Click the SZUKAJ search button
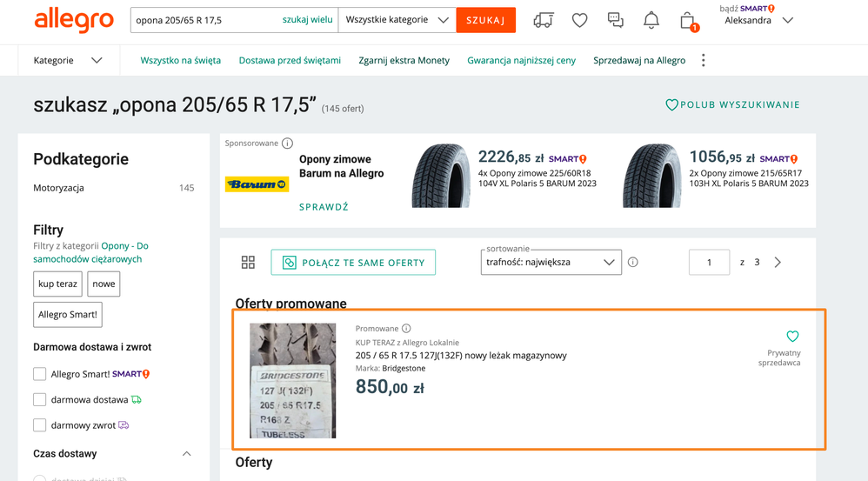 pos(485,20)
